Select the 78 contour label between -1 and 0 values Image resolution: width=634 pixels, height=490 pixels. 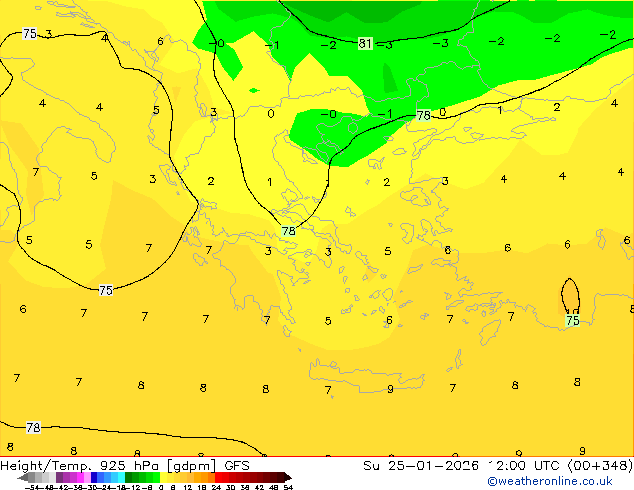[x=423, y=116]
